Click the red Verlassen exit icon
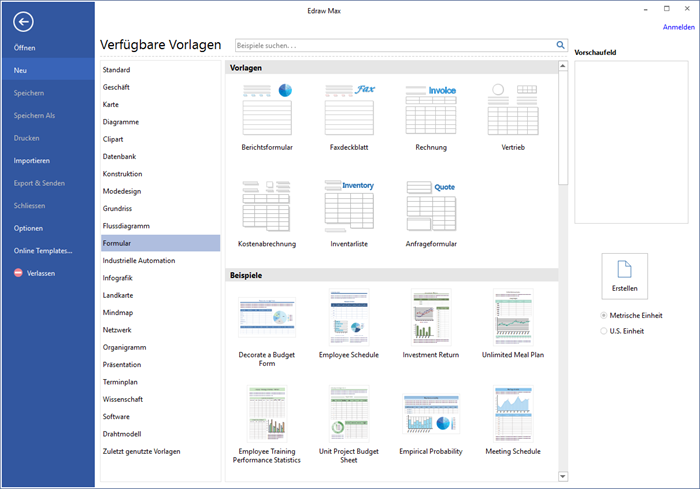The height and width of the screenshot is (489, 700). pyautogui.click(x=18, y=273)
